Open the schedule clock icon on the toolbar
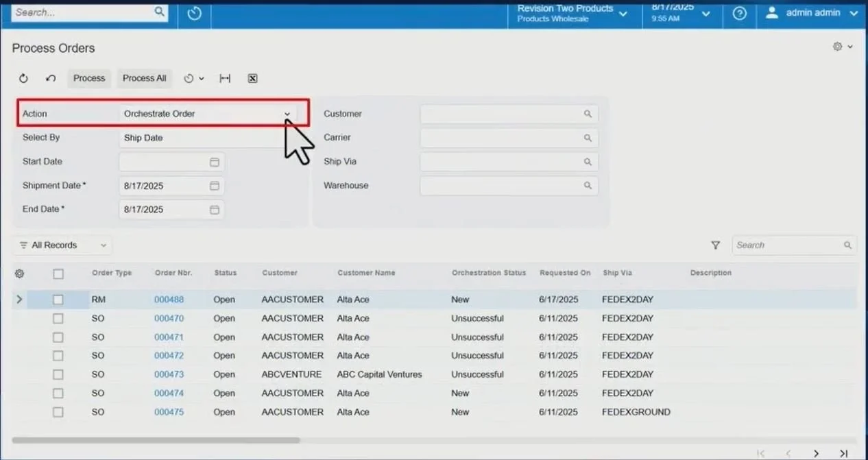The image size is (868, 460). tap(190, 78)
